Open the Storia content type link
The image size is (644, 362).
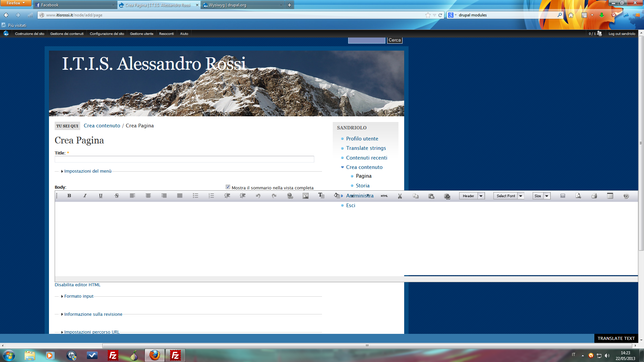[363, 185]
